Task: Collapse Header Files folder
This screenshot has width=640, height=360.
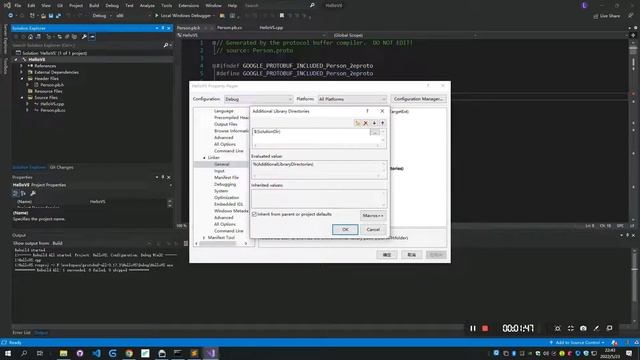Action: pyautogui.click(x=22, y=78)
